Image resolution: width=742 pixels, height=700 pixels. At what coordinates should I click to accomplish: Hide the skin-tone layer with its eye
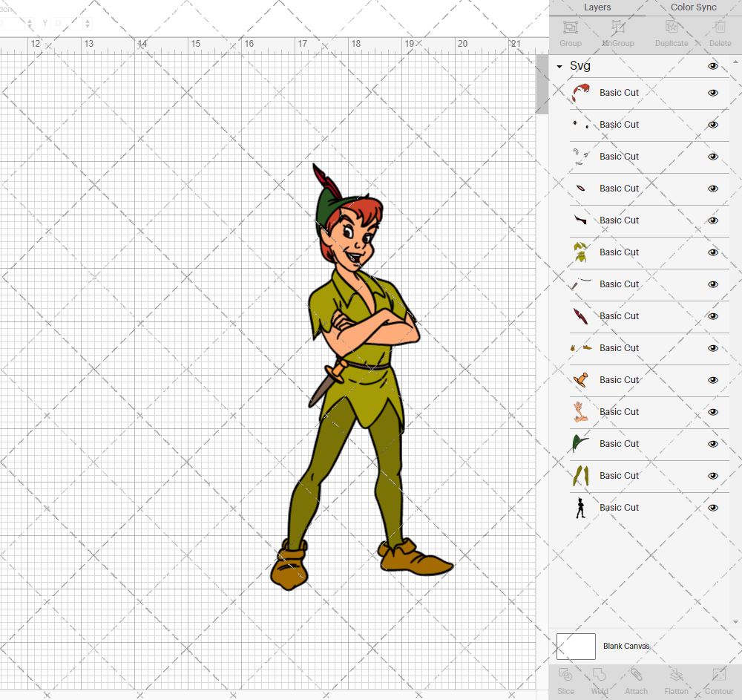[x=712, y=412]
